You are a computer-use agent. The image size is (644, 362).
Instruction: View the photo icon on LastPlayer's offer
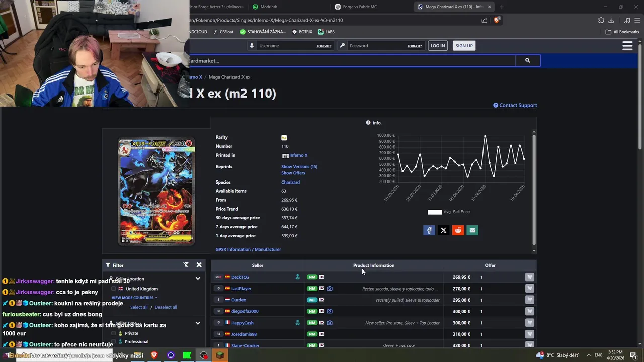(330, 289)
